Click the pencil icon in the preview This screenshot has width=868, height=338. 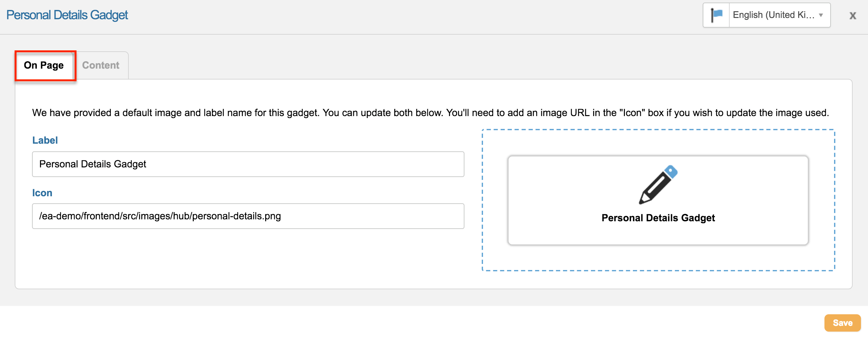(x=657, y=185)
